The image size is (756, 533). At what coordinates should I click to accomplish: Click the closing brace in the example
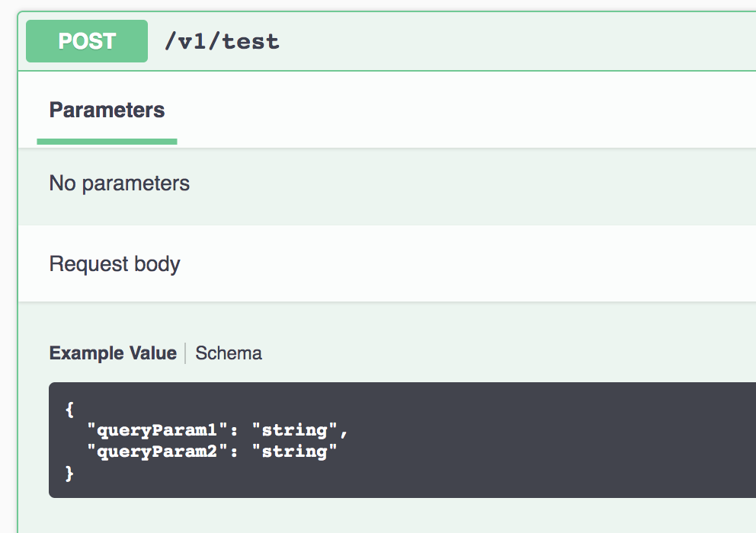[x=69, y=473]
